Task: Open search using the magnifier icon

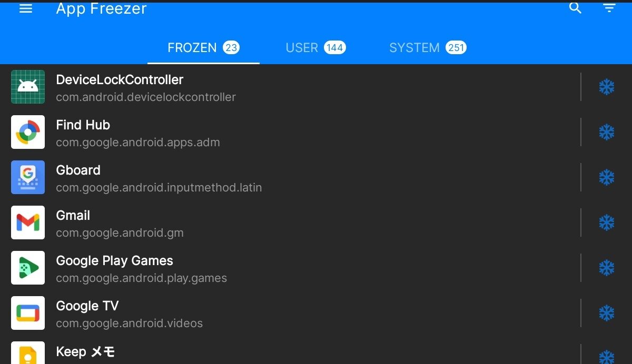Action: point(576,8)
